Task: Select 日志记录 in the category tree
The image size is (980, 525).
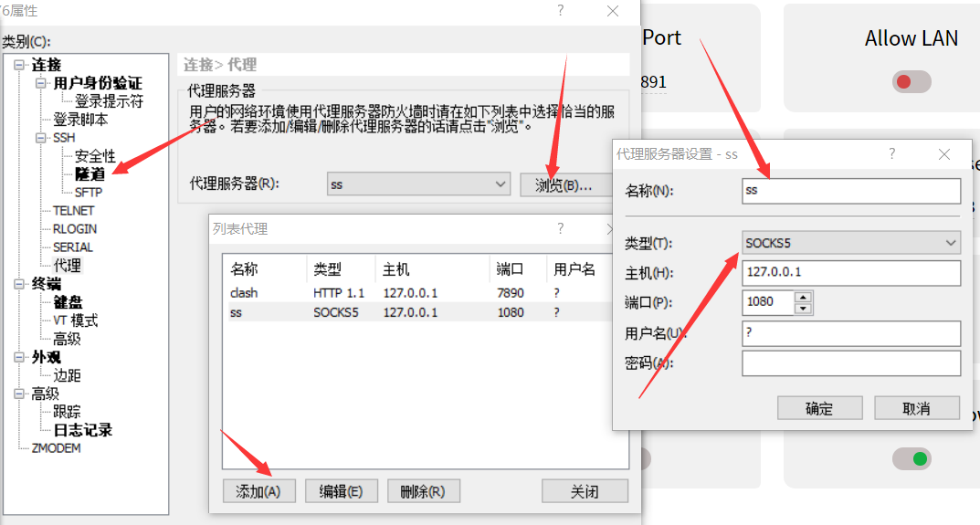Action: [x=82, y=430]
